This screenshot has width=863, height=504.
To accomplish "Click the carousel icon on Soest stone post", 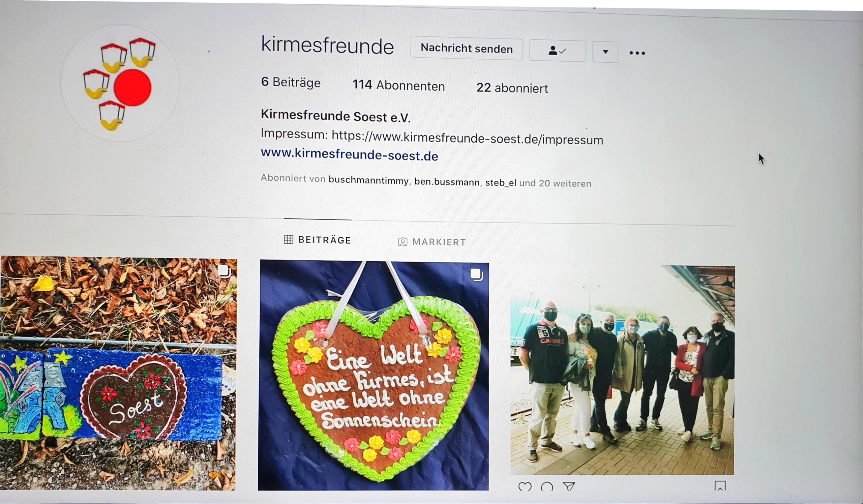I will tap(224, 271).
